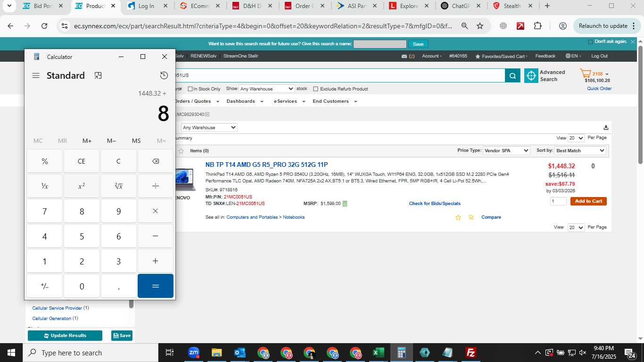This screenshot has width=644, height=362.
Task: Click the square root key in Calculator
Action: tap(119, 186)
